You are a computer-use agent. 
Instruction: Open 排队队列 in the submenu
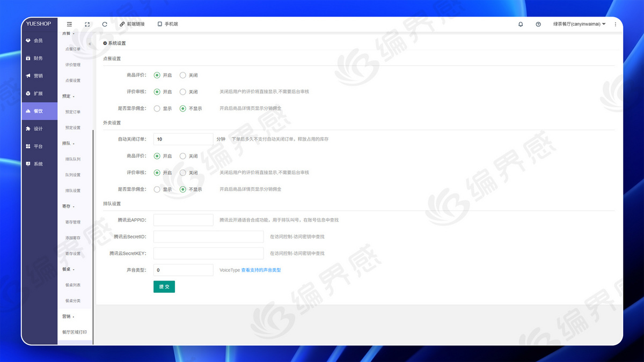click(73, 159)
